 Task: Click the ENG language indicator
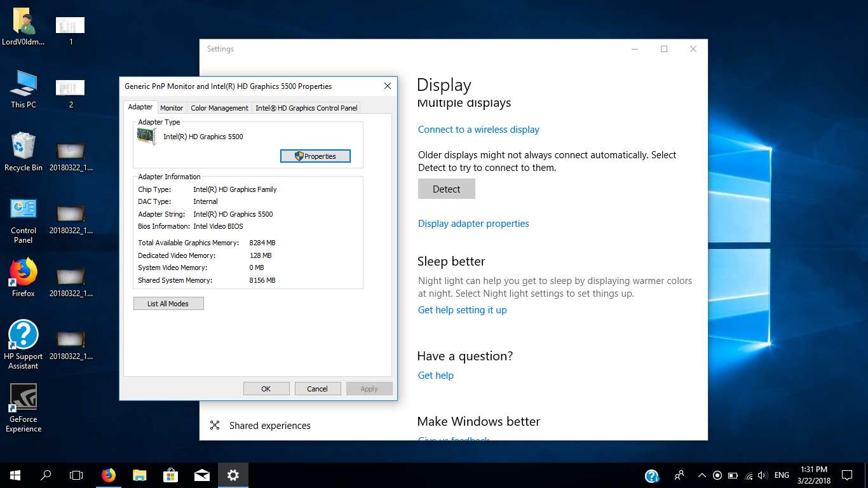click(x=782, y=475)
